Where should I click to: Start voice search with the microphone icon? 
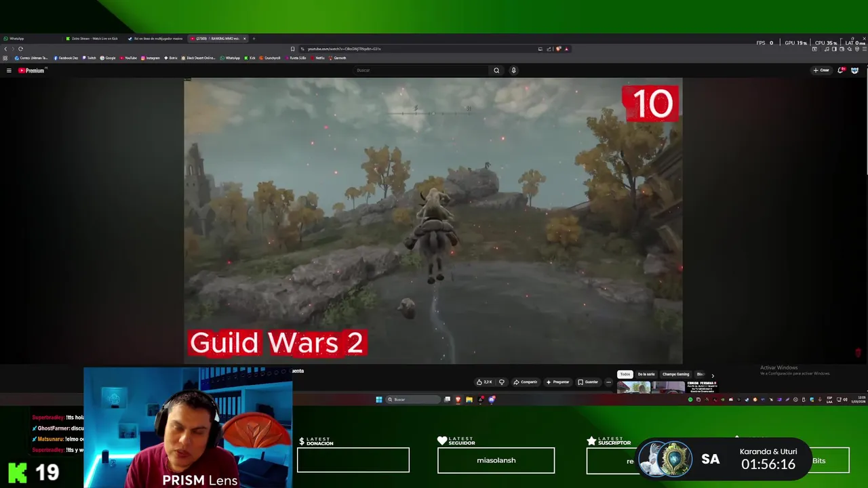[513, 70]
